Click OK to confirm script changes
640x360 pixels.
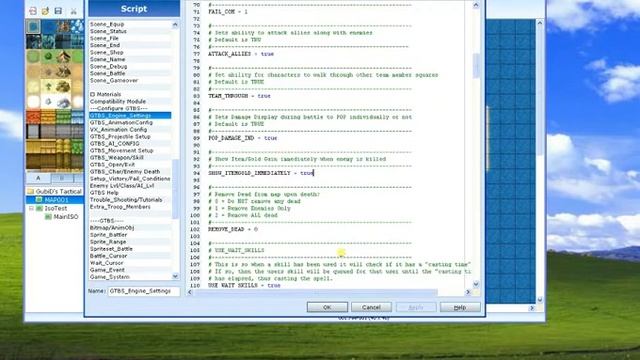click(327, 307)
